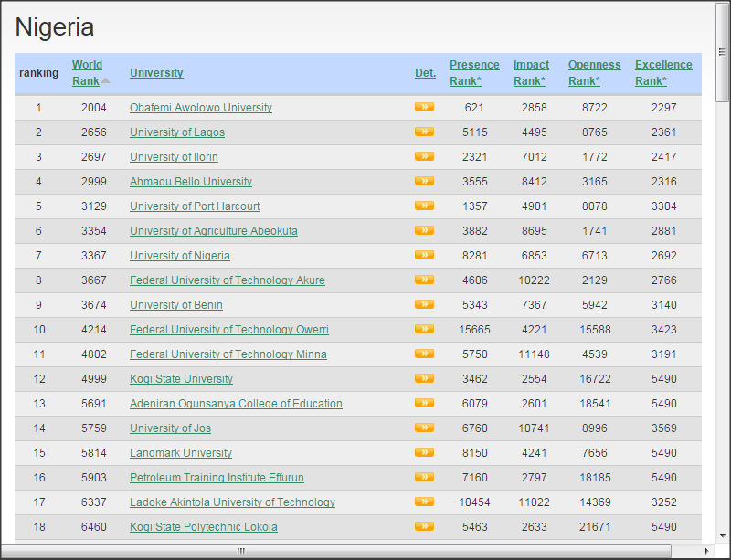This screenshot has width=731, height=560.
Task: Open details for Federal University of Technology Akure
Action: click(x=423, y=280)
